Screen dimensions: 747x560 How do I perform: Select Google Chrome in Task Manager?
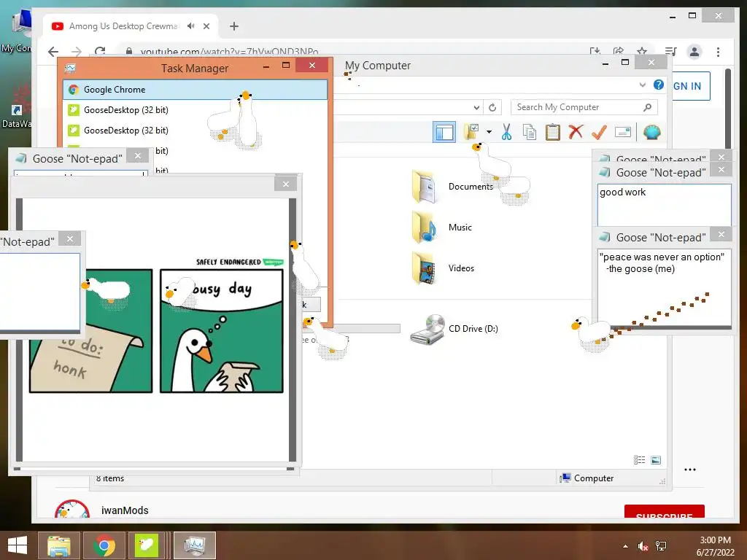195,90
